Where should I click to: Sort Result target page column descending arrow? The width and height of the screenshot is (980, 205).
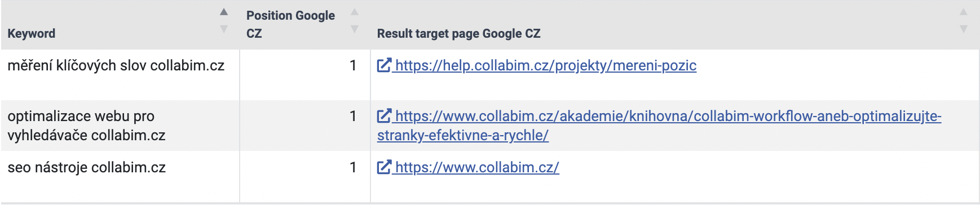[x=964, y=29]
